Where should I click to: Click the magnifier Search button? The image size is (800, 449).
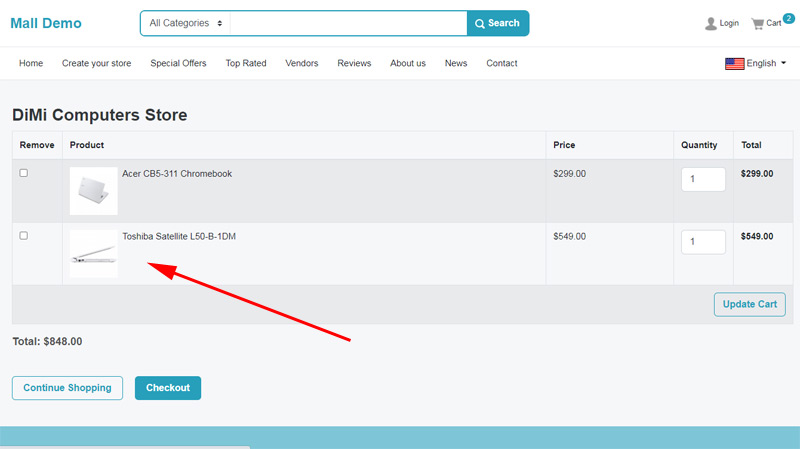tap(498, 23)
